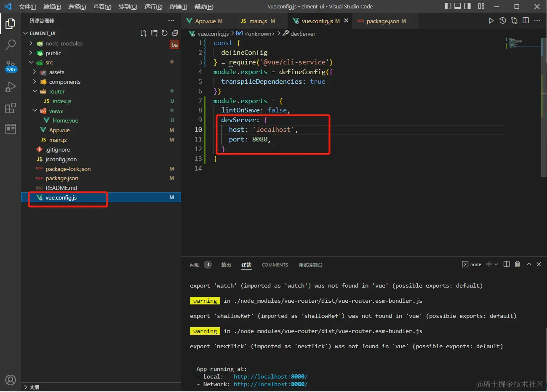Open the 文件(F) menu
The width and height of the screenshot is (547, 392).
[27, 7]
